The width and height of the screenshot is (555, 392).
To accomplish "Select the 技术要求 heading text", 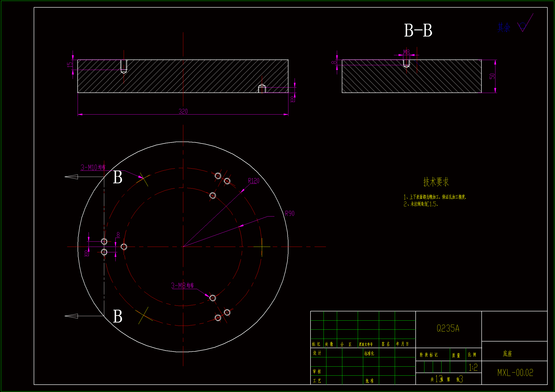I will 436,182.
